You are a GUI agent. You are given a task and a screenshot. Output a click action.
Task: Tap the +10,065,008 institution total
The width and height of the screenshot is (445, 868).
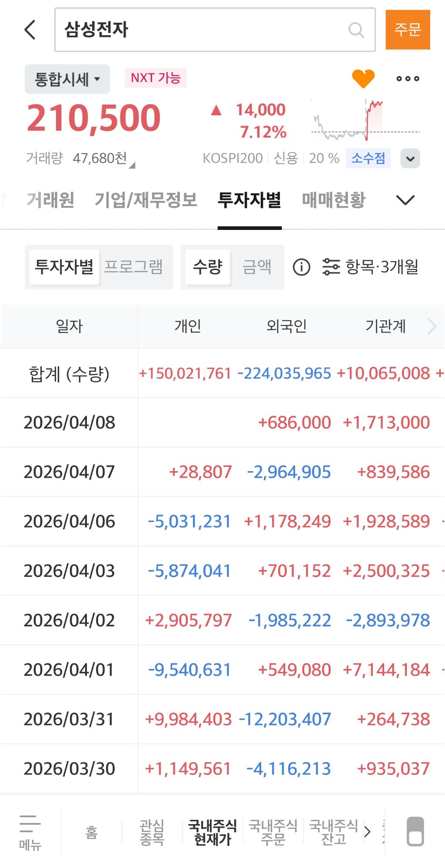pos(383,373)
